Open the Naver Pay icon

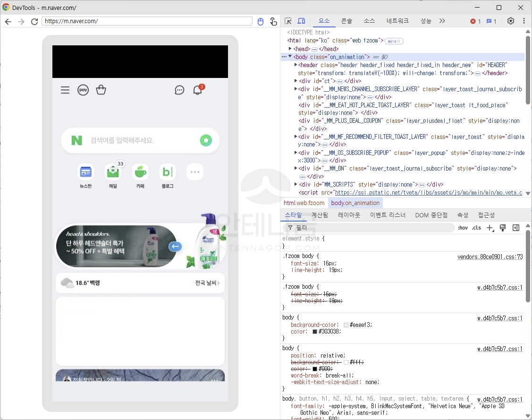[83, 90]
